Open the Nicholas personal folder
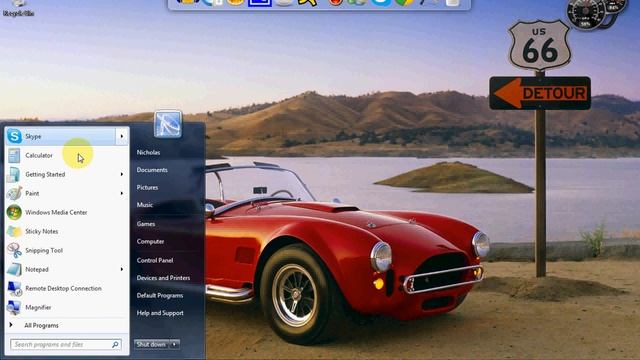This screenshot has width=640, height=360. 148,152
